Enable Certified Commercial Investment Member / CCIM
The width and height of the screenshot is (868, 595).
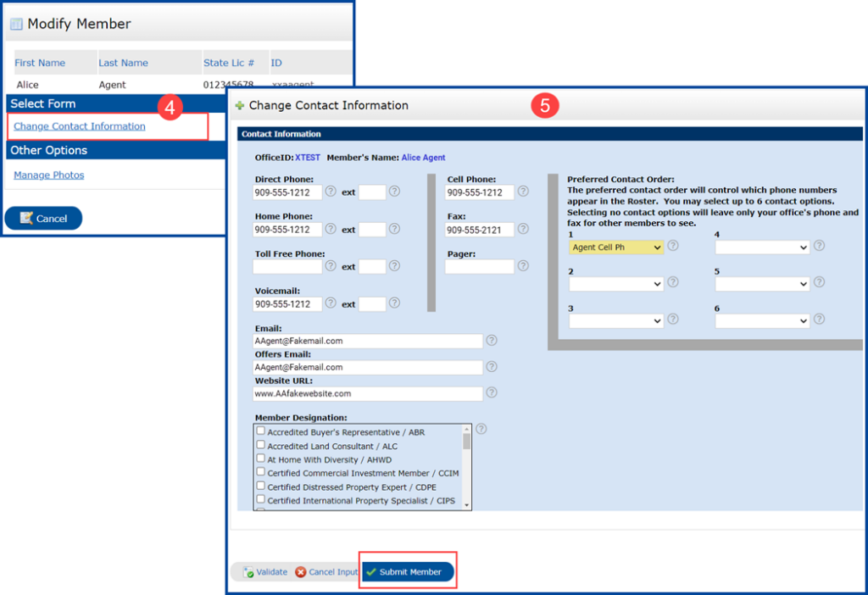point(260,473)
